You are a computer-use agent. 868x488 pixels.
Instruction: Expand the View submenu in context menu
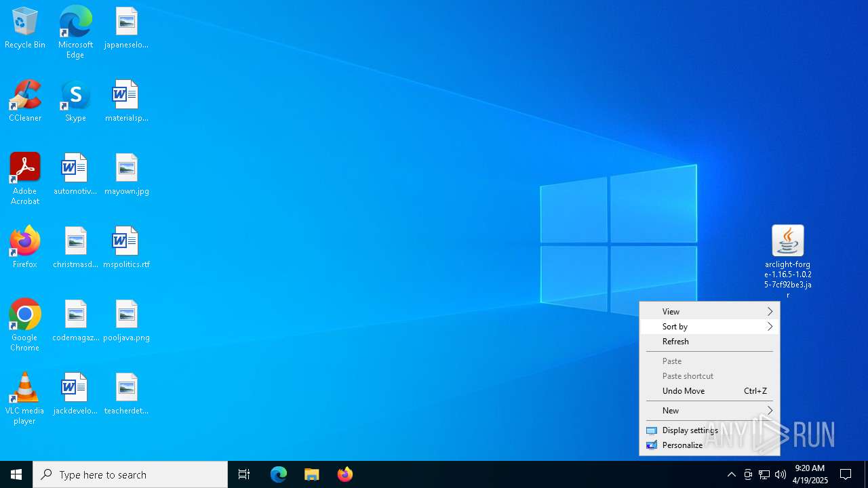pyautogui.click(x=709, y=312)
